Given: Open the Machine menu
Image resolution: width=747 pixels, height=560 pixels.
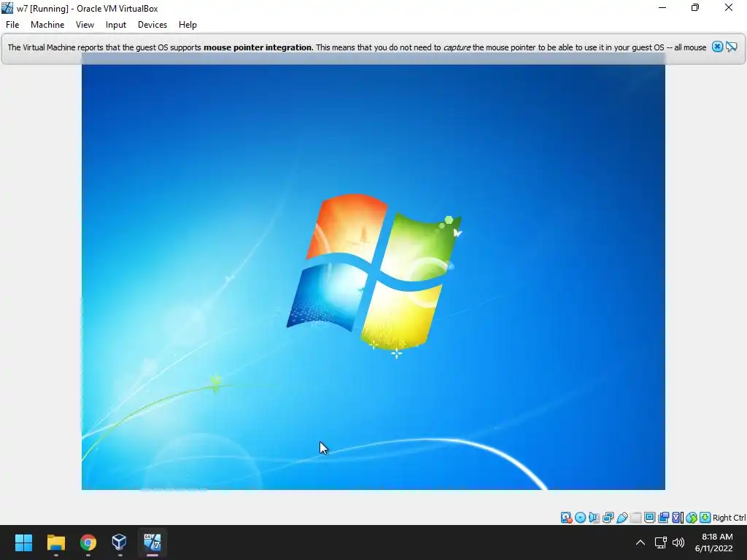Looking at the screenshot, I should [47, 25].
